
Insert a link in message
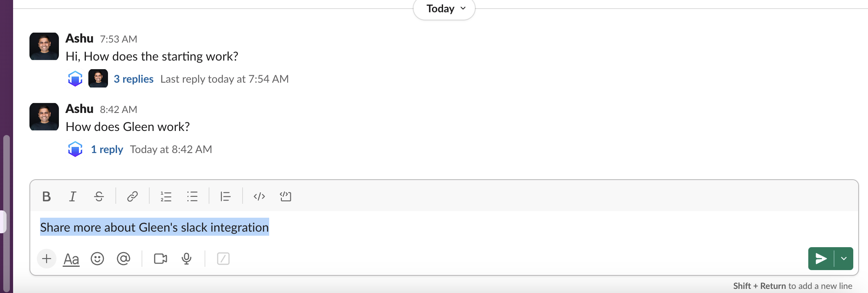(132, 196)
